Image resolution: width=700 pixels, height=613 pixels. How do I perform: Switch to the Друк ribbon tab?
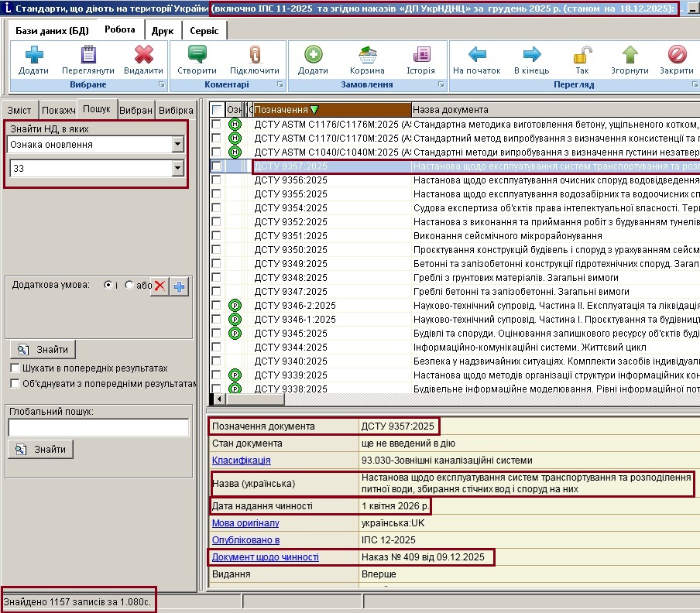(x=163, y=31)
